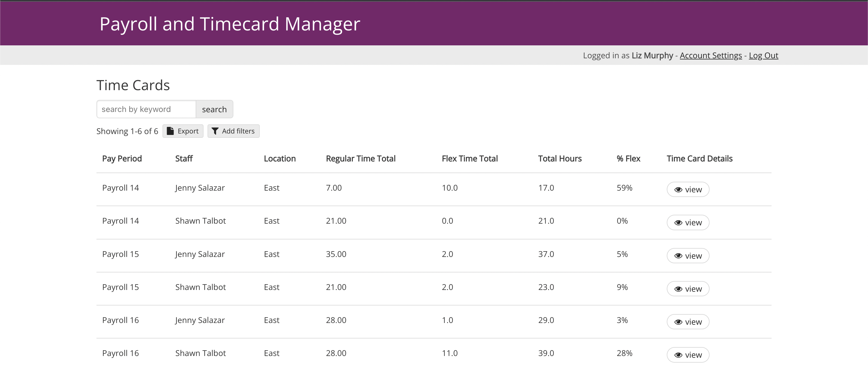Open Account Settings link
Viewport: 868px width, 387px height.
(x=711, y=55)
